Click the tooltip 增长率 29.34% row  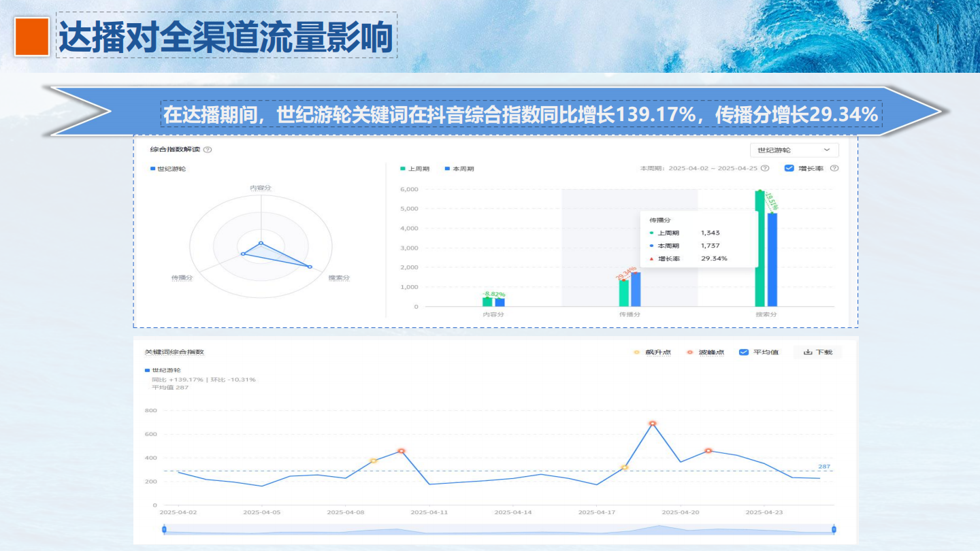[688, 258]
